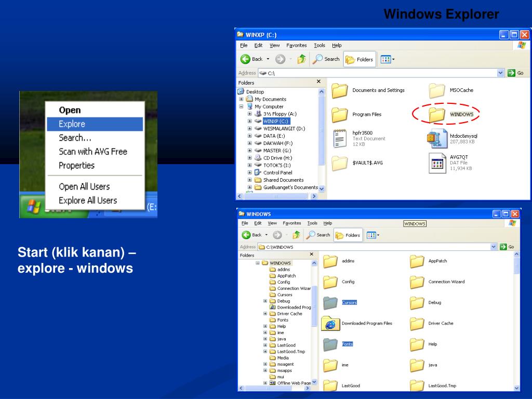532x399 pixels.
Task: Open Help menu in WINDOWS window
Action: [x=327, y=223]
